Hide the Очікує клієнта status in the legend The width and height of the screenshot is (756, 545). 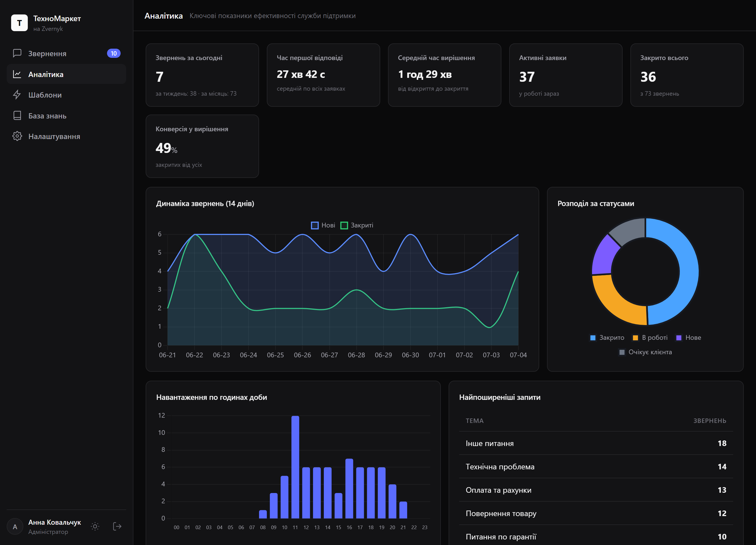(x=645, y=352)
